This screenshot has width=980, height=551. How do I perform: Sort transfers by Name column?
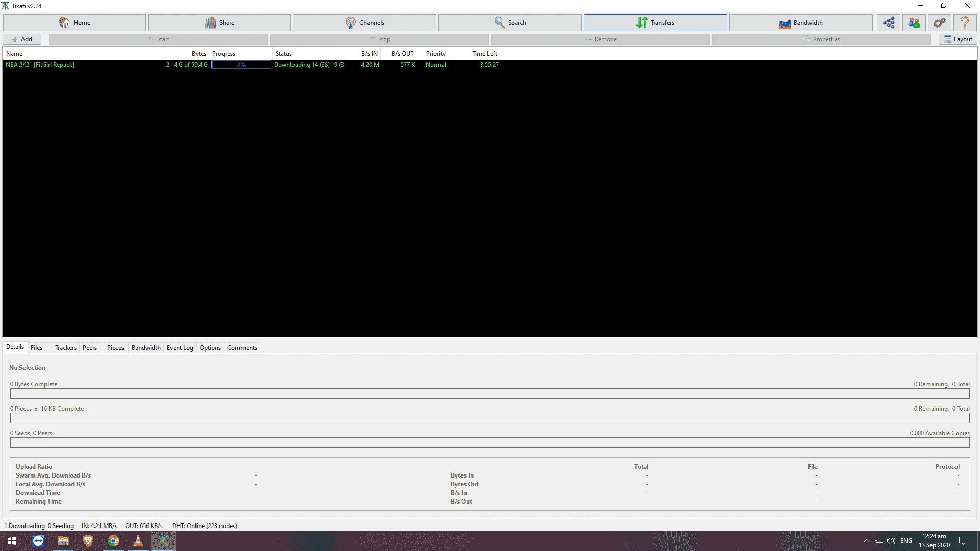click(x=57, y=54)
